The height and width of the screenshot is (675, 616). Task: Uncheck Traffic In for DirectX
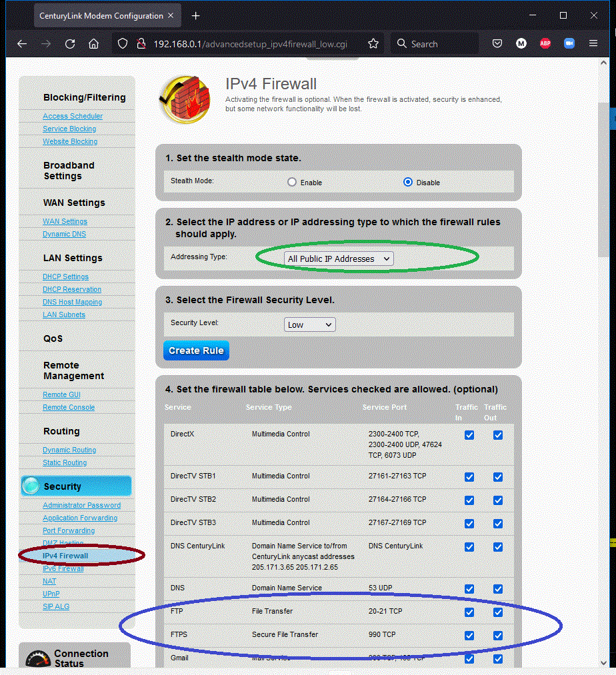[x=469, y=435]
